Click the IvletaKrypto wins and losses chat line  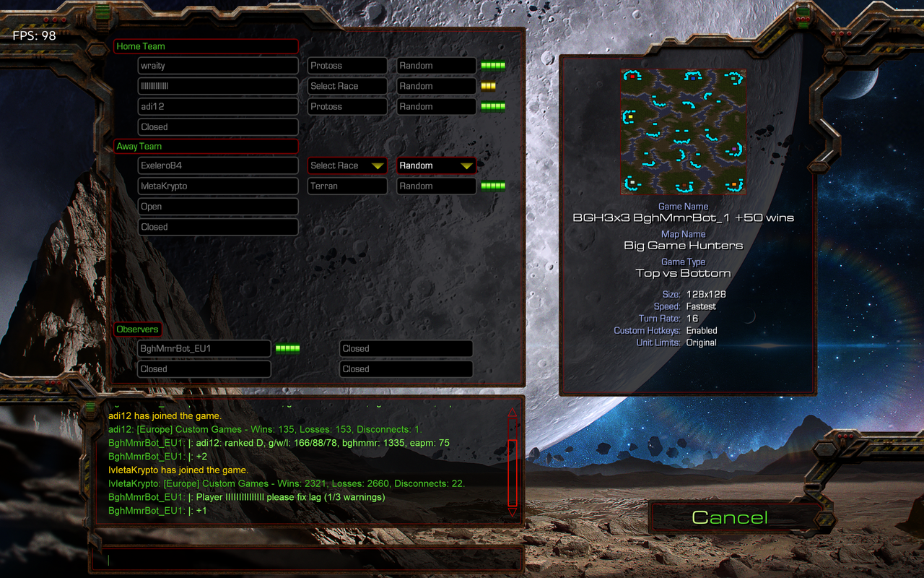(287, 483)
